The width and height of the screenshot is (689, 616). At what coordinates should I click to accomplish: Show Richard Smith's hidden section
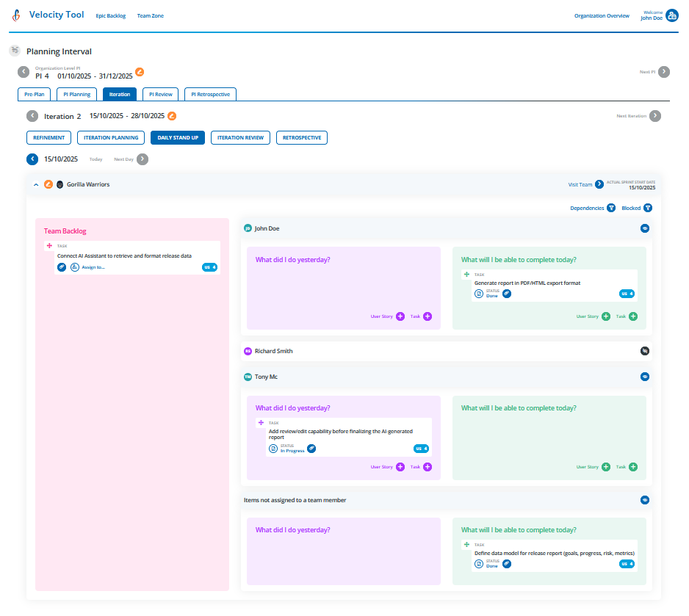[x=645, y=351]
